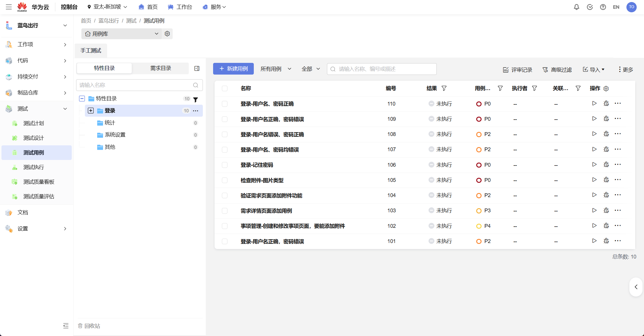Click the execute (play) icon for case 110
This screenshot has height=336, width=644.
pyautogui.click(x=594, y=103)
